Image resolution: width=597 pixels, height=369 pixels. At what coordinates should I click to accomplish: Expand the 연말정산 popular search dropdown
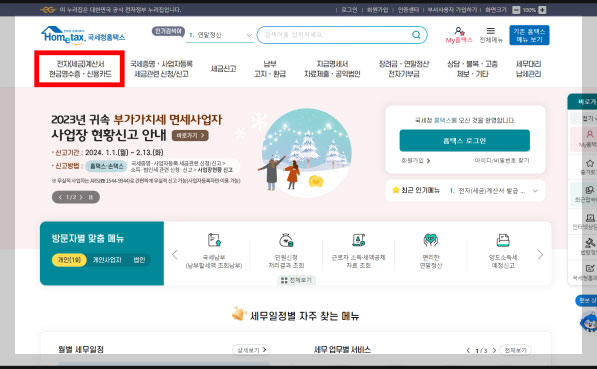pos(249,35)
